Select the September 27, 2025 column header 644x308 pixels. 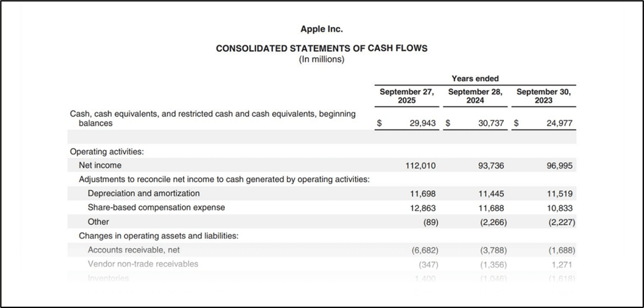click(x=407, y=96)
